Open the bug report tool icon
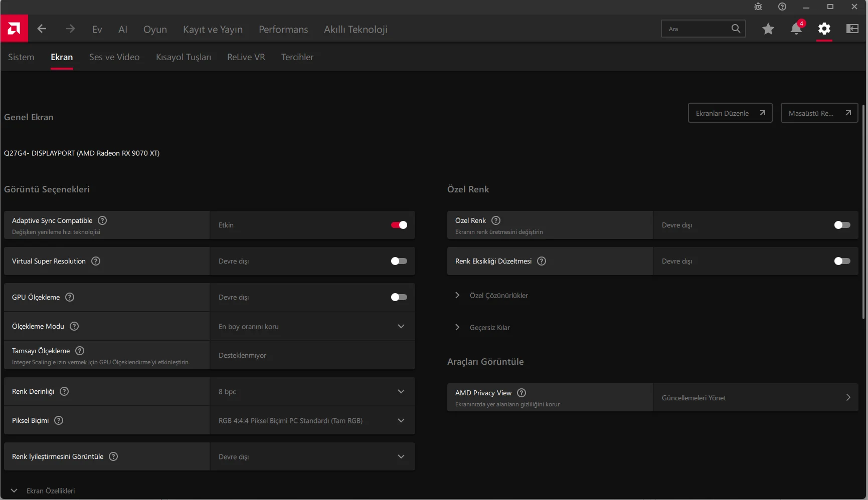The image size is (868, 500). point(758,7)
